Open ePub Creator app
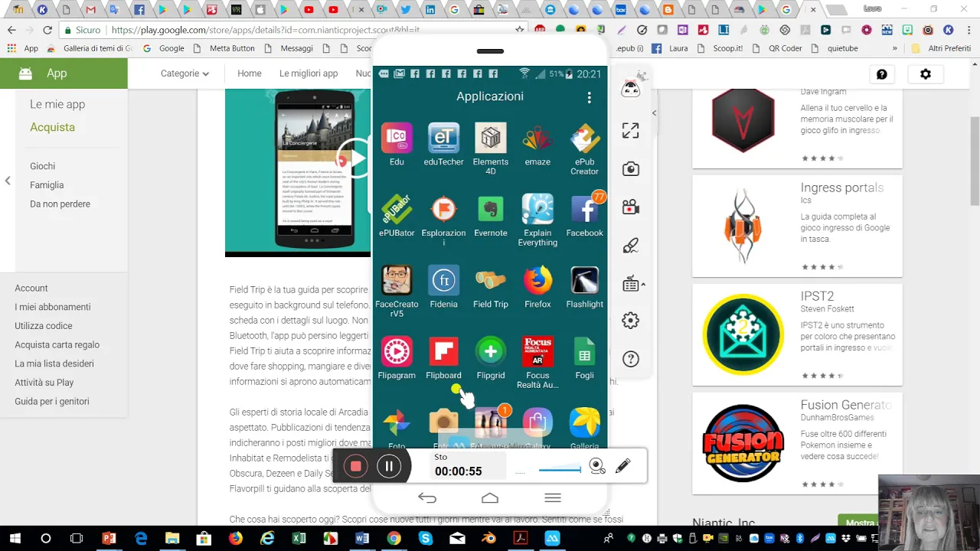 (x=584, y=139)
